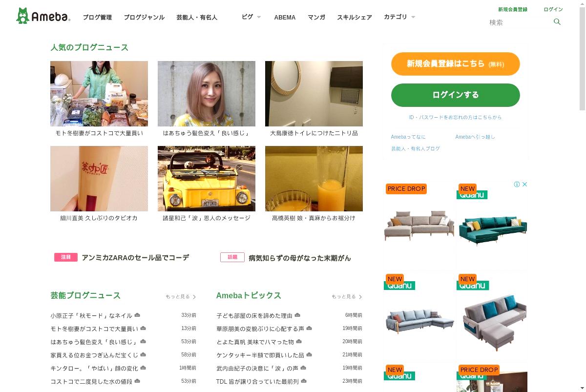Click the search magnifier icon
Image resolution: width=586 pixels, height=392 pixels.
pyautogui.click(x=557, y=22)
